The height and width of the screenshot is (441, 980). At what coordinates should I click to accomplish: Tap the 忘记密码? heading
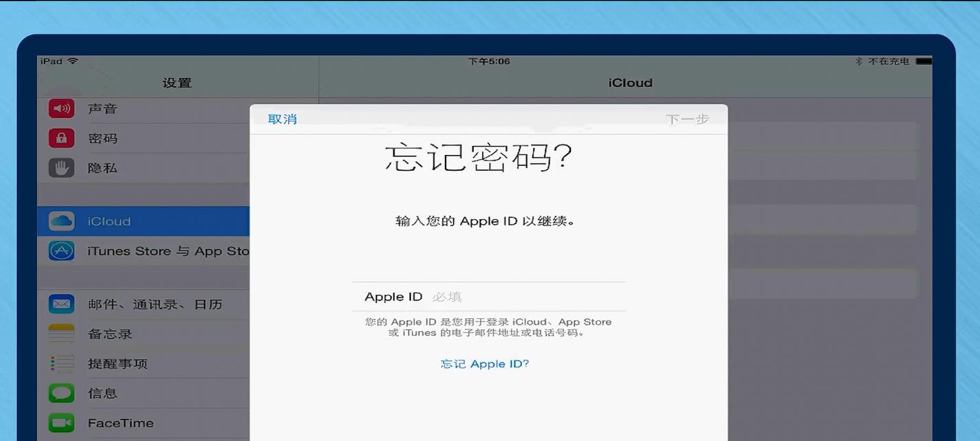point(479,158)
